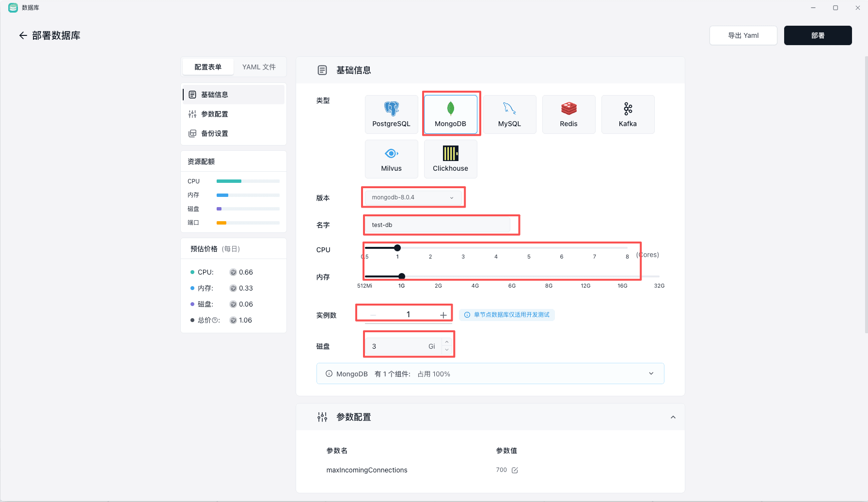The height and width of the screenshot is (502, 868).
Task: Select MongoDB database type
Action: pos(450,114)
